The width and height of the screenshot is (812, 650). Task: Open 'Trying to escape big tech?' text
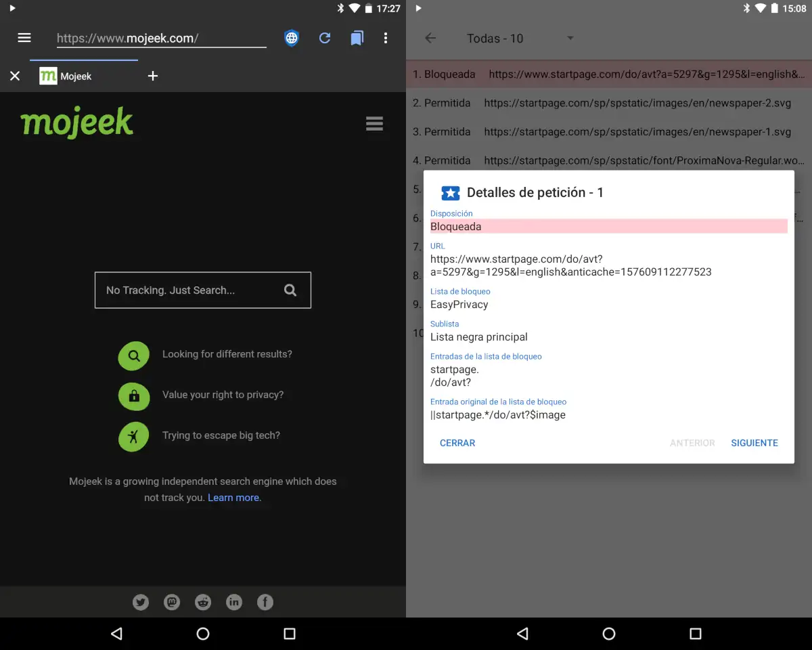[x=221, y=435]
